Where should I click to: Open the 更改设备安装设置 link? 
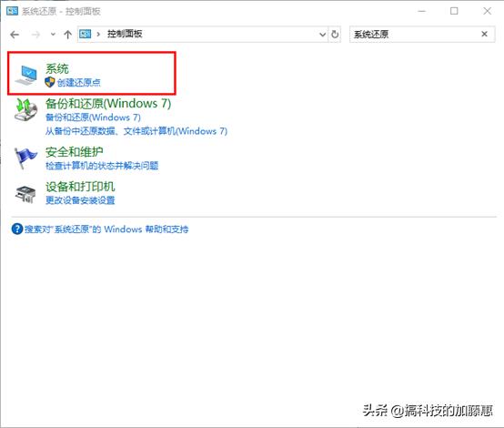pyautogui.click(x=80, y=200)
